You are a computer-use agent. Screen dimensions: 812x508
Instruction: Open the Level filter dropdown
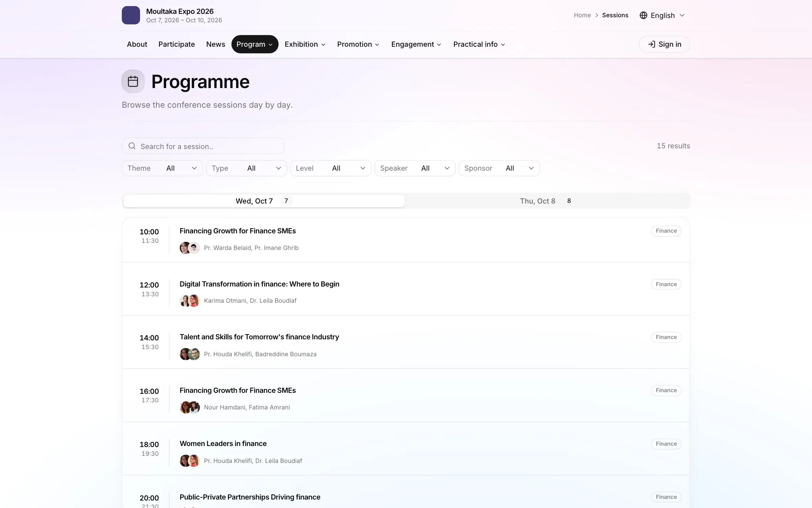pos(331,168)
